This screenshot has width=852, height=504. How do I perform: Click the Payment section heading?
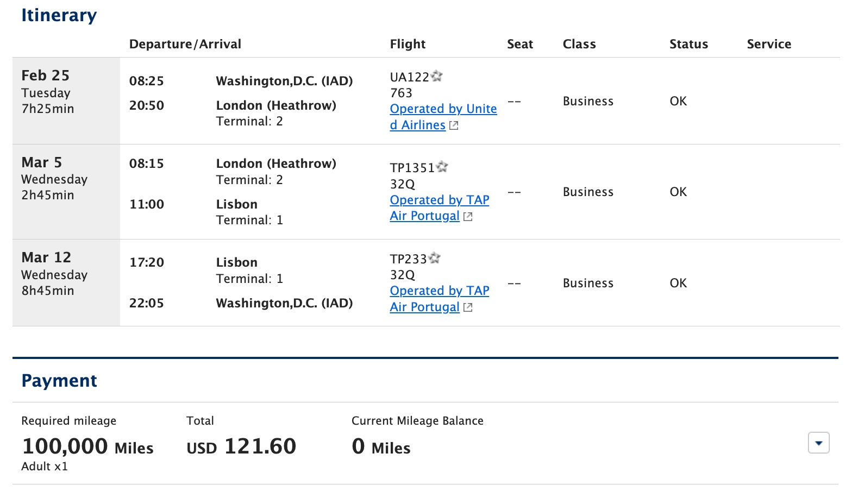pos(59,381)
